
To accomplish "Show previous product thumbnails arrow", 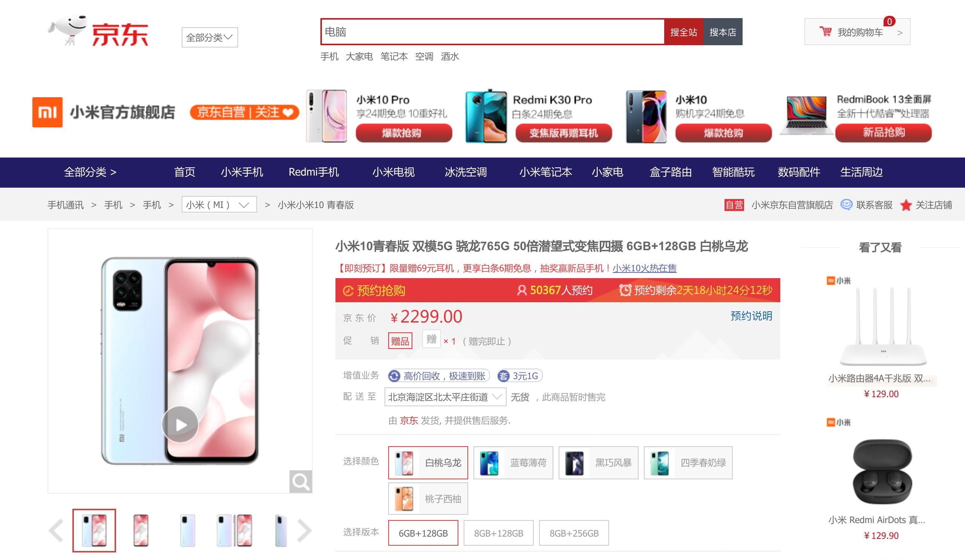I will pyautogui.click(x=56, y=531).
